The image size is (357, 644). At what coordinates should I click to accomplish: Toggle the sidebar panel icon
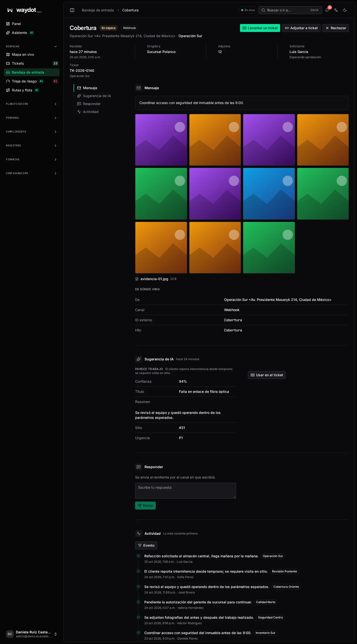pyautogui.click(x=72, y=10)
